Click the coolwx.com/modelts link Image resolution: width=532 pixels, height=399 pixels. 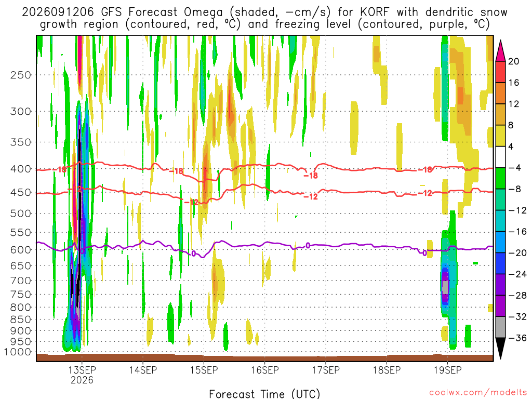tap(478, 393)
